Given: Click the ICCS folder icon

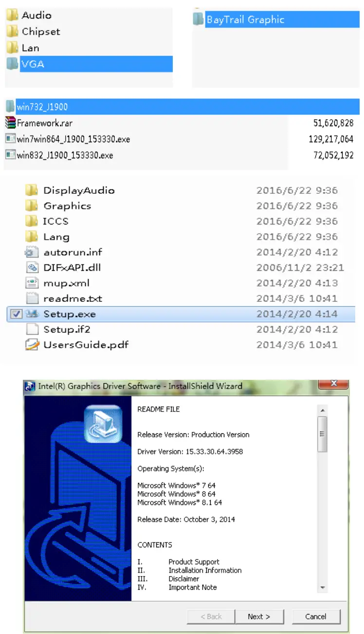Looking at the screenshot, I should tap(32, 221).
